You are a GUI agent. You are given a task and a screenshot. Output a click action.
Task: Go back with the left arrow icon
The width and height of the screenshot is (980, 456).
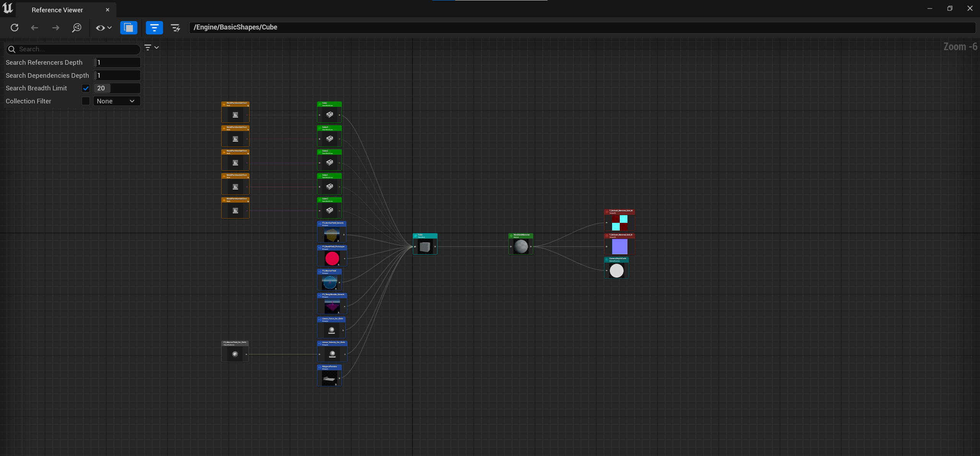tap(34, 28)
